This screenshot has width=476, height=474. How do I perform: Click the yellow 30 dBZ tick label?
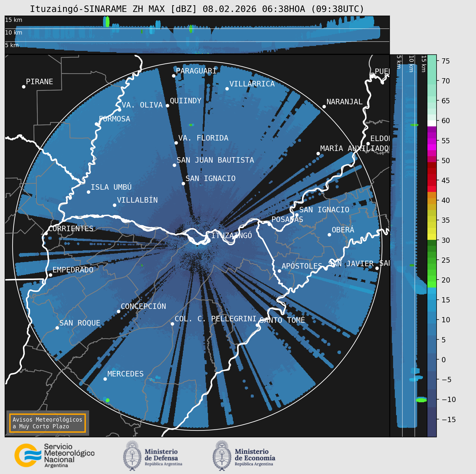point(446,240)
